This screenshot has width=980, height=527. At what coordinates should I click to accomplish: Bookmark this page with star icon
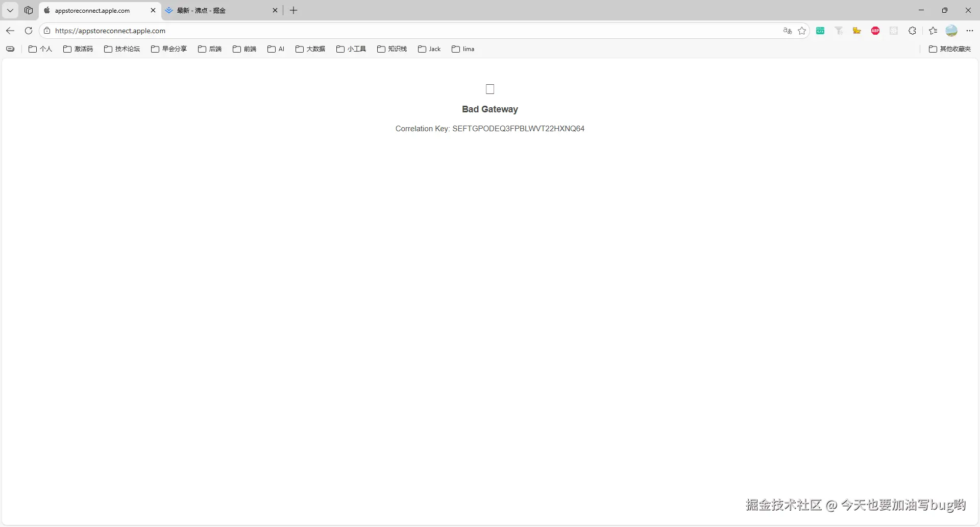click(802, 31)
